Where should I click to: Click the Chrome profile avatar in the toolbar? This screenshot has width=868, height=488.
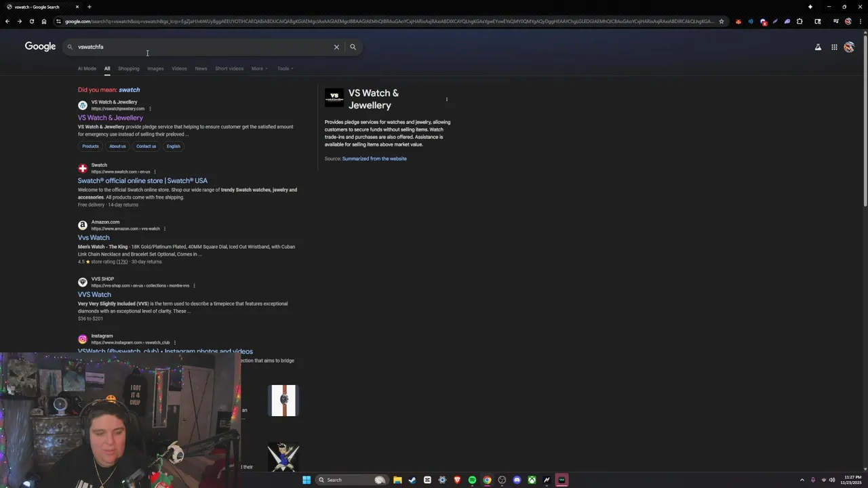[848, 22]
